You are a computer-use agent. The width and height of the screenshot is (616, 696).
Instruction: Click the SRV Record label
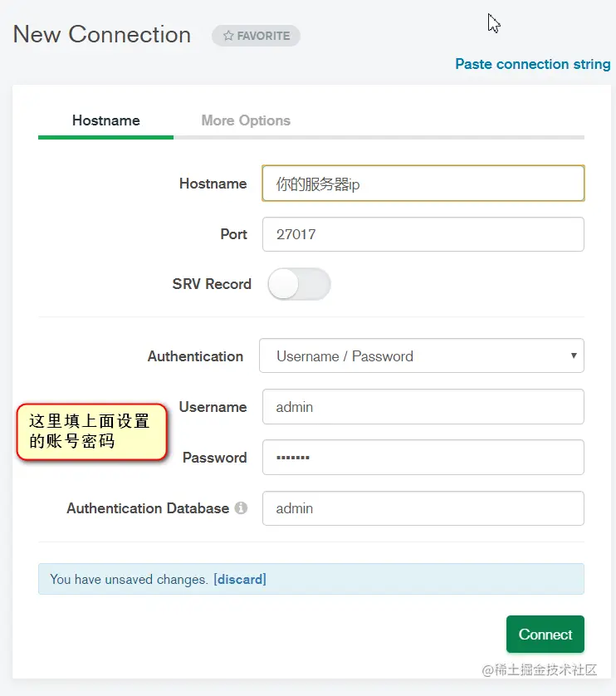pyautogui.click(x=212, y=284)
